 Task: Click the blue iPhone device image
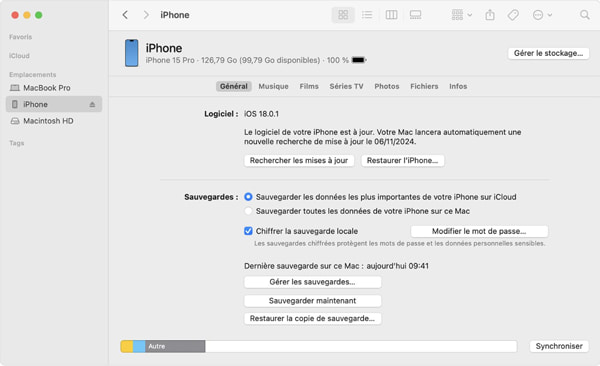click(131, 53)
